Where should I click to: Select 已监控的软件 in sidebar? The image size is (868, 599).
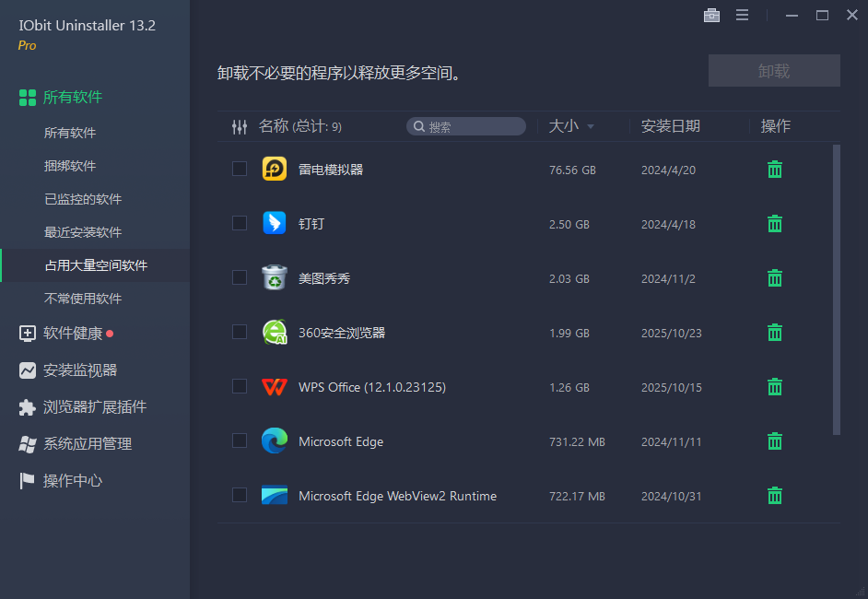(x=83, y=199)
